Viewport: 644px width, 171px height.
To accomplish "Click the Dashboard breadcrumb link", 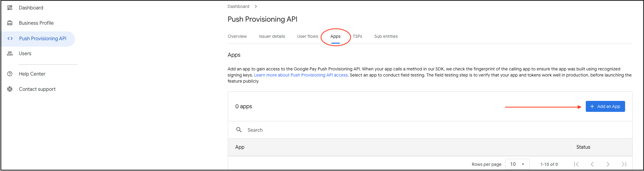I will [x=238, y=6].
